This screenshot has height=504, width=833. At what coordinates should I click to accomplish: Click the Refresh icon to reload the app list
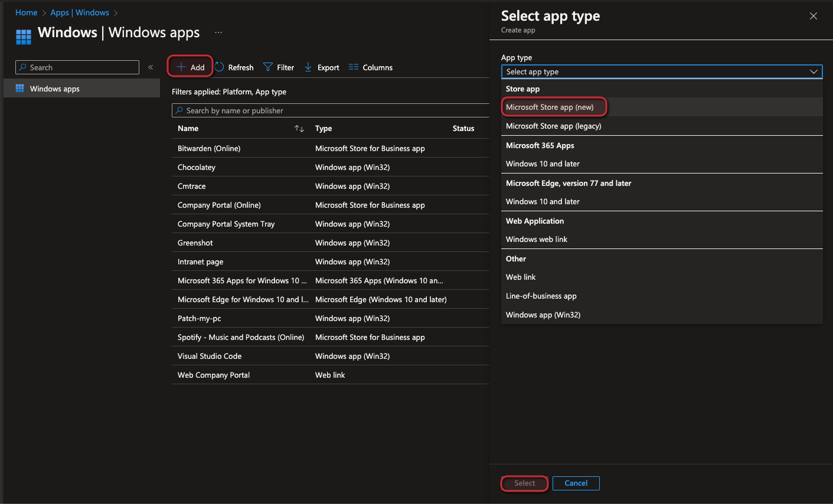click(x=218, y=67)
